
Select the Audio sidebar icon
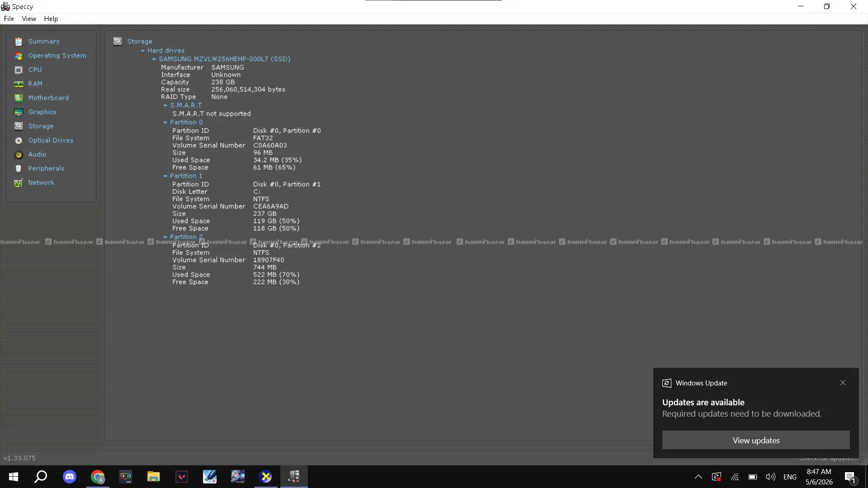click(x=19, y=155)
